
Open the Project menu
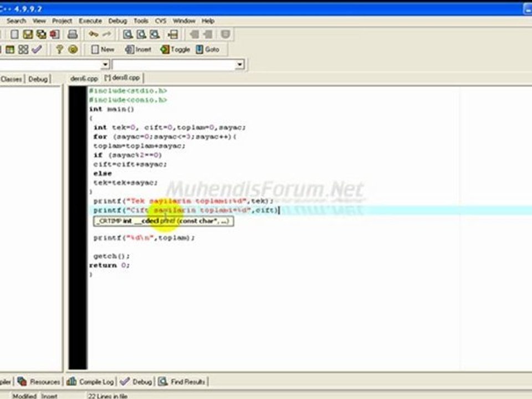pos(62,21)
